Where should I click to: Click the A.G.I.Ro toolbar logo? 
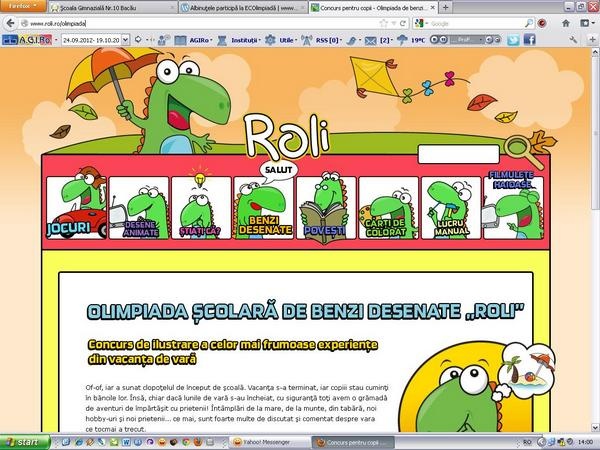coord(27,40)
